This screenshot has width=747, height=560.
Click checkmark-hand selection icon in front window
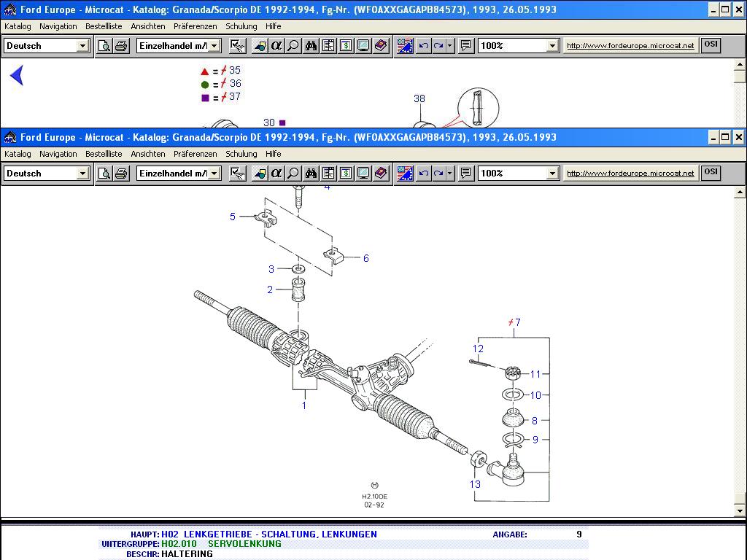pos(237,174)
